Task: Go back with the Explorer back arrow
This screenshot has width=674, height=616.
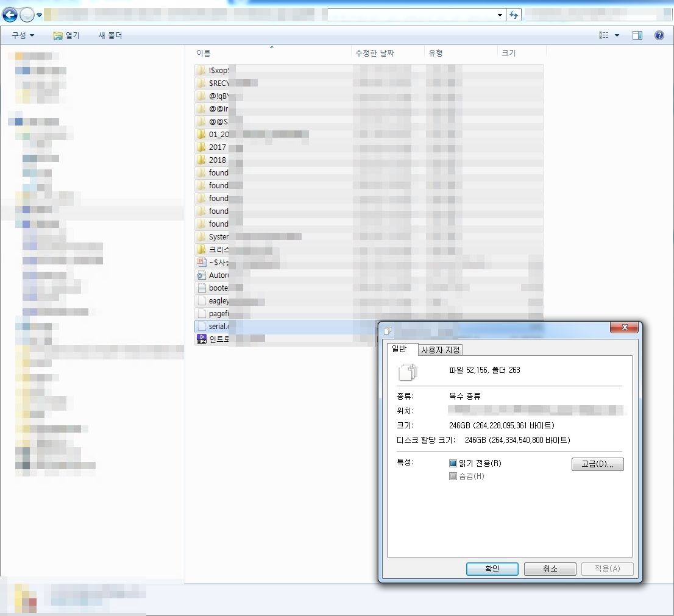Action: [x=10, y=15]
